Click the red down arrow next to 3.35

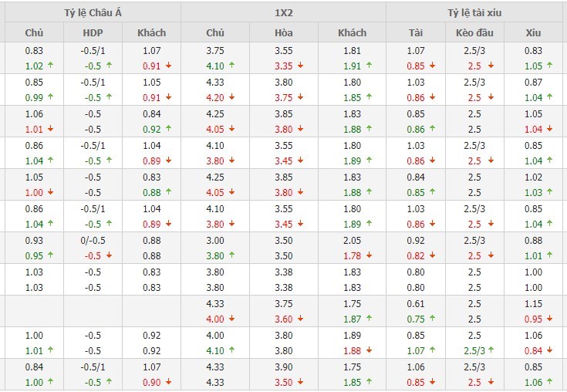[x=300, y=66]
